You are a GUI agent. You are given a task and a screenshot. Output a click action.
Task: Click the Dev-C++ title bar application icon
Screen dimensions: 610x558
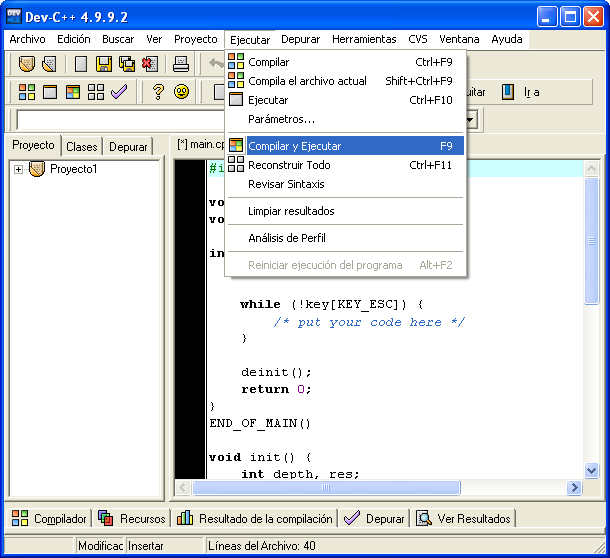[x=14, y=17]
